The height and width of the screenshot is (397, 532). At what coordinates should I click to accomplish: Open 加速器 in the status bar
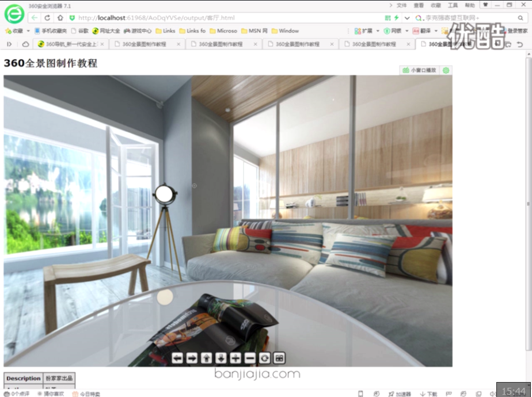[400, 394]
